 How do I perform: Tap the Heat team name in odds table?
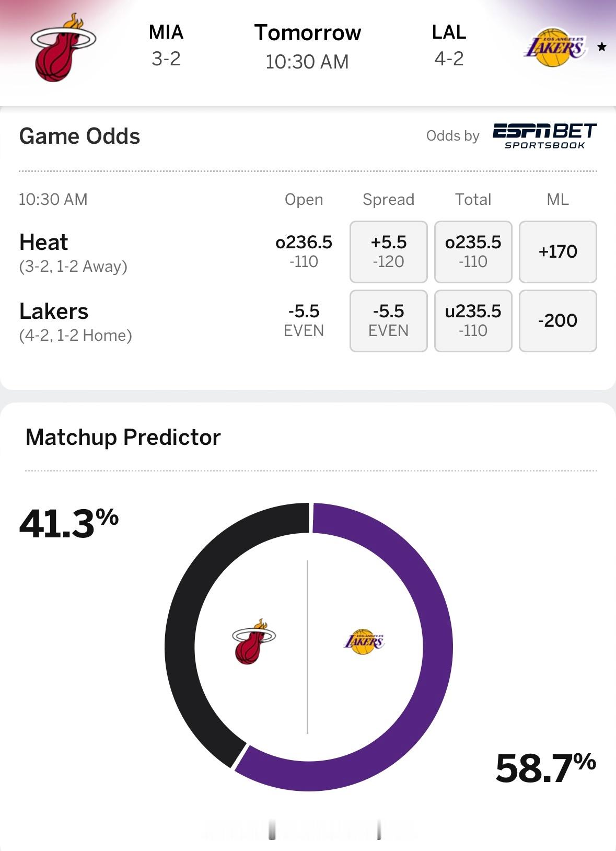pyautogui.click(x=44, y=242)
